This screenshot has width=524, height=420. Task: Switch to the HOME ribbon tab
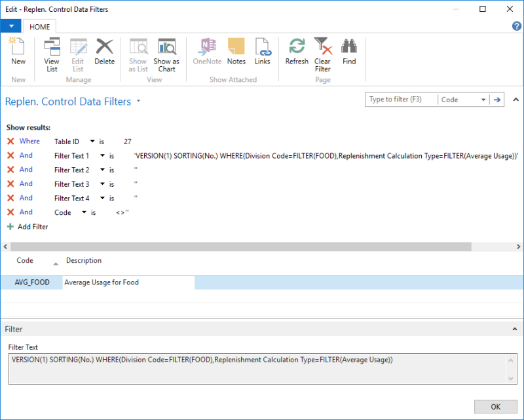pos(39,27)
